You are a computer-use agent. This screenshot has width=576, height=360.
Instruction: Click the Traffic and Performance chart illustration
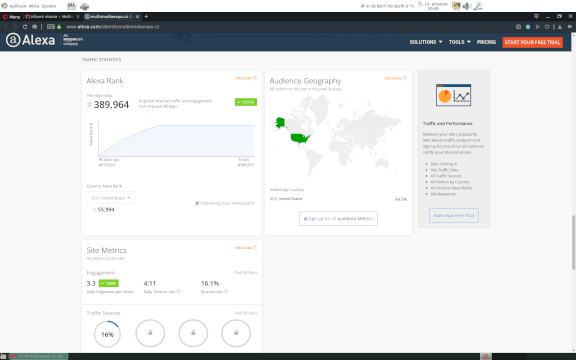[x=453, y=95]
